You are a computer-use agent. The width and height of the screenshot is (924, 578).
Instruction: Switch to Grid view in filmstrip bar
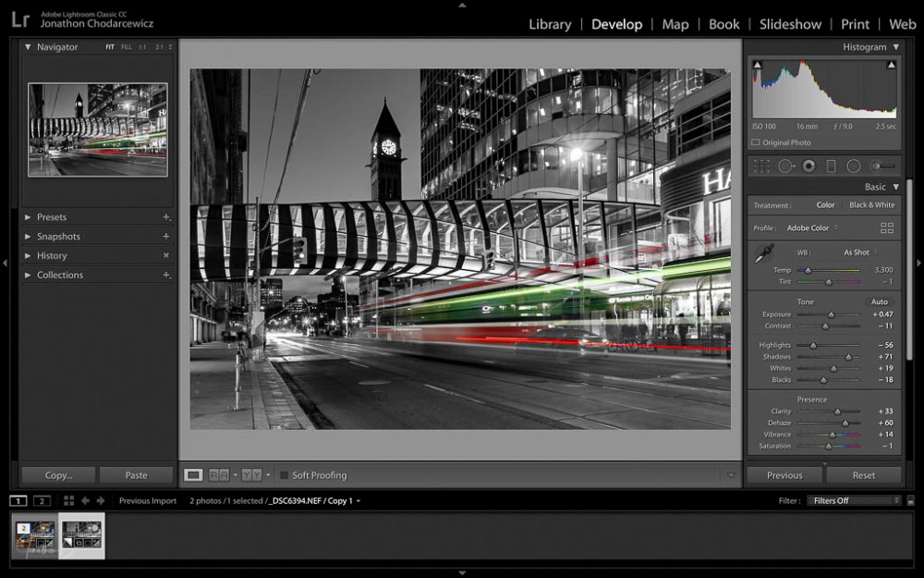coord(68,500)
